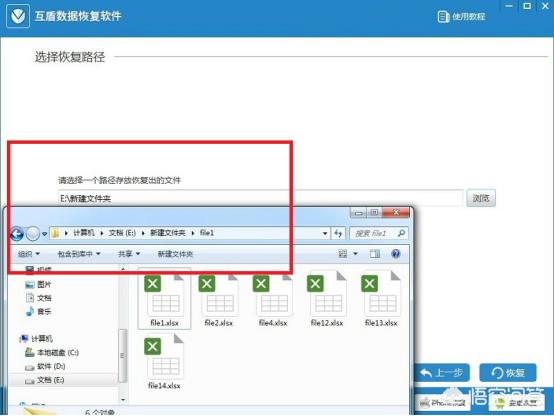Select 本地磁盘 (C:) in navigation tree
Viewport: 554px width, 416px height.
(x=52, y=352)
